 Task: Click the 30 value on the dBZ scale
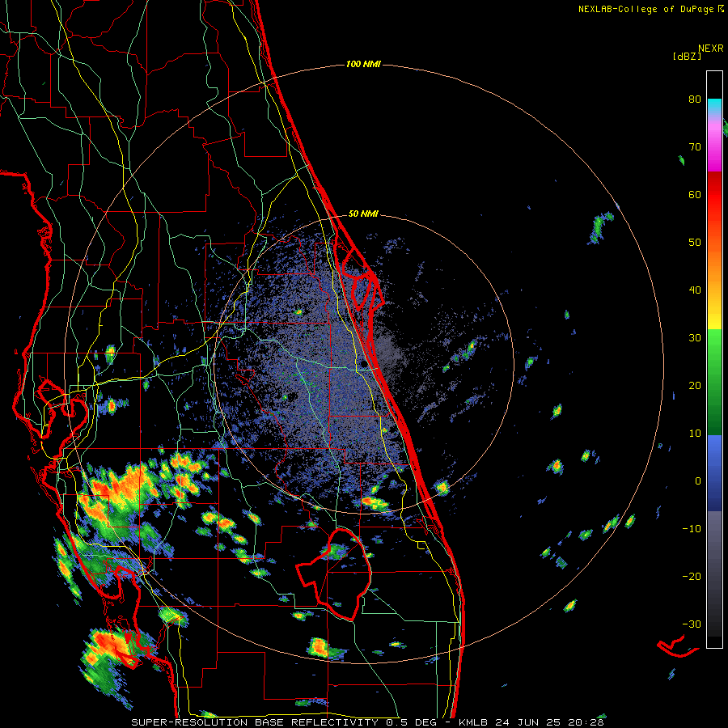click(x=695, y=338)
